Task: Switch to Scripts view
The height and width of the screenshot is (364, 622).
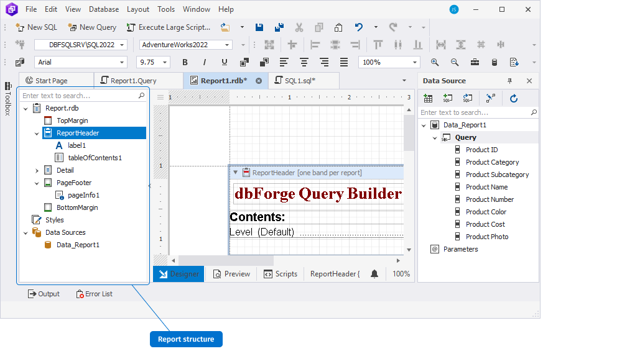Action: 281,274
